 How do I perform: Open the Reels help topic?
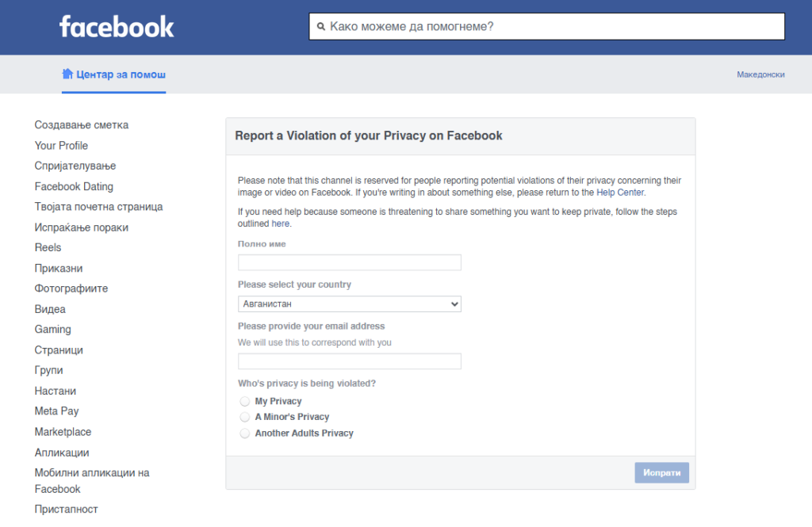tap(48, 247)
